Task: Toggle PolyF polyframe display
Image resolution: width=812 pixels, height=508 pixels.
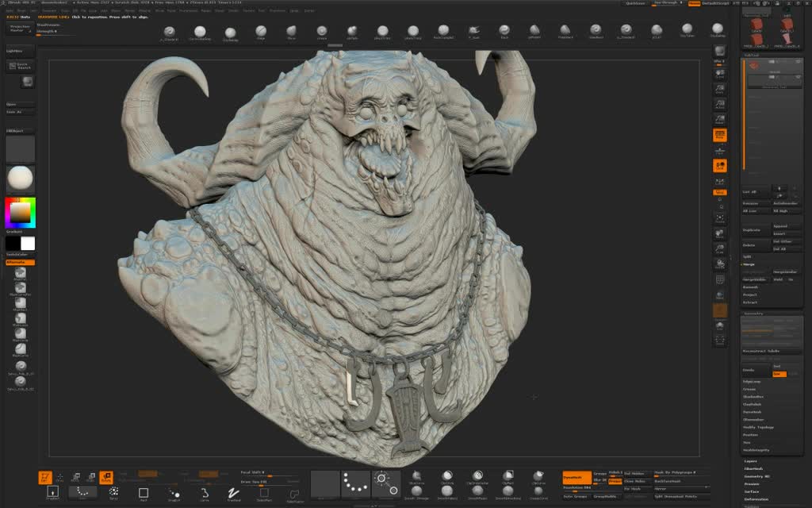Action: click(720, 280)
